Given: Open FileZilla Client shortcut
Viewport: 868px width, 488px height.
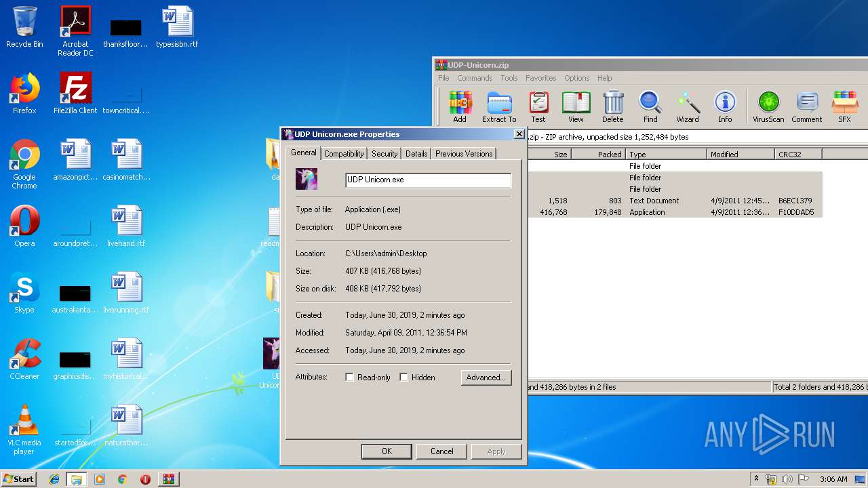Looking at the screenshot, I should tap(75, 94).
